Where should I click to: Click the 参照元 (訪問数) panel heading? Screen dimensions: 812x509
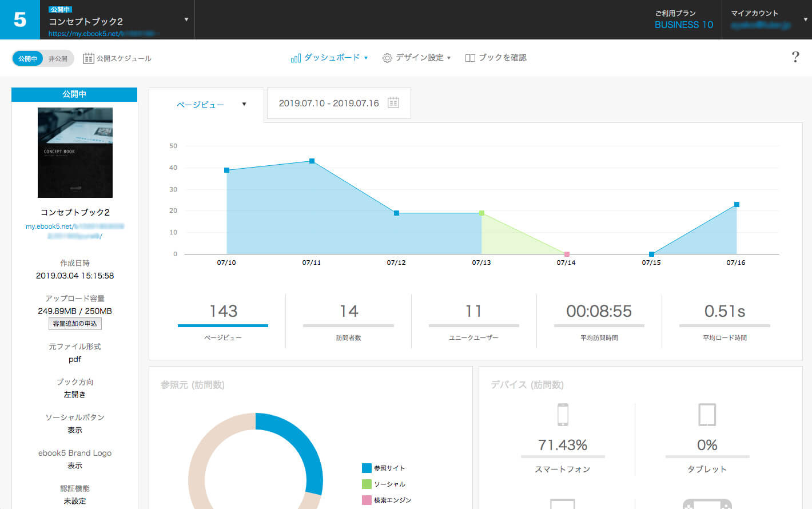pos(193,385)
